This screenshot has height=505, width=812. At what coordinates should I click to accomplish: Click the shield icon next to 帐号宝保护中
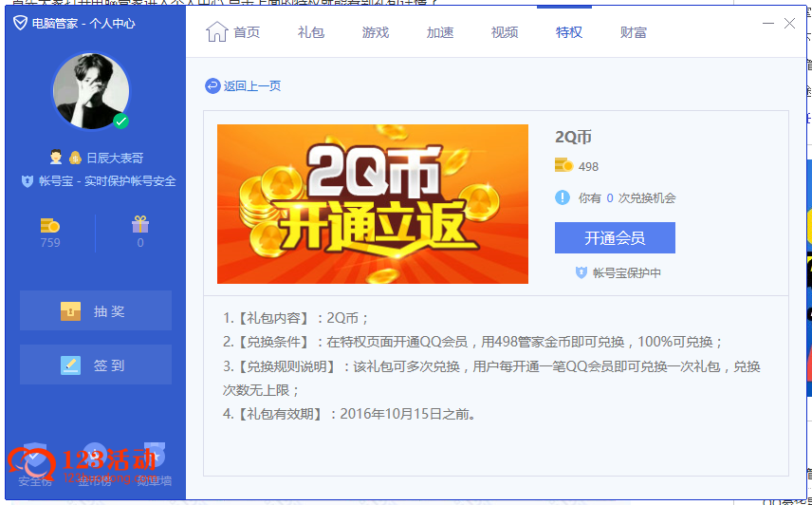point(581,272)
